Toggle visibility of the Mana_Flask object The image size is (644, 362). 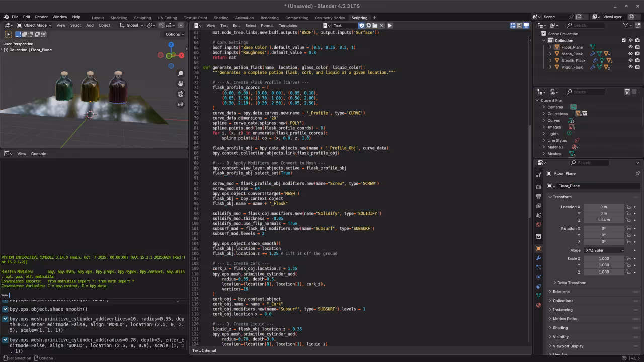click(630, 54)
